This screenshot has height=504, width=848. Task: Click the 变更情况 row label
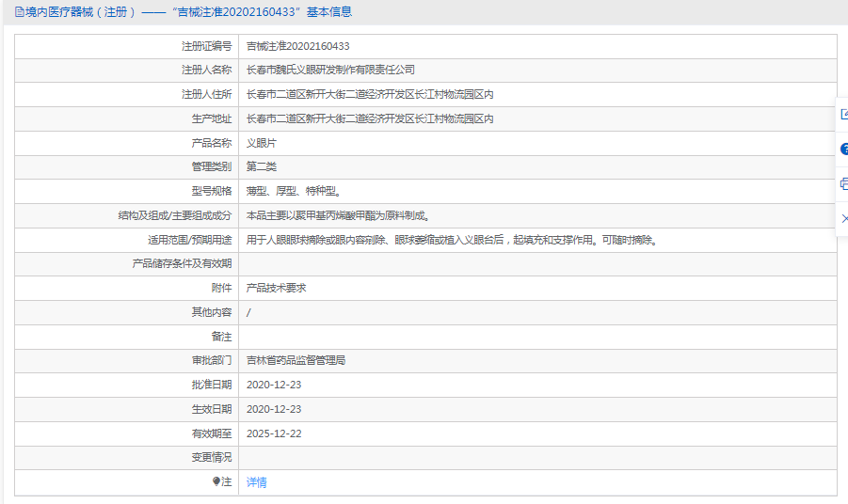tap(212, 458)
